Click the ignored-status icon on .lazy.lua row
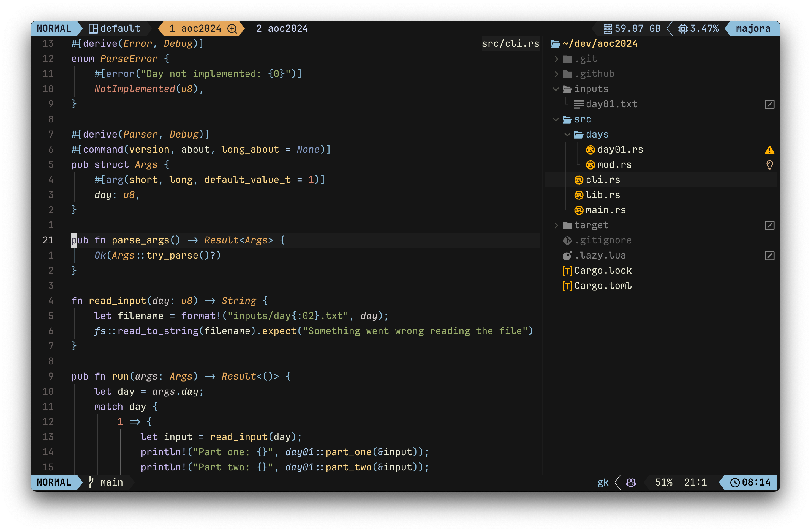The height and width of the screenshot is (532, 811). pos(769,256)
